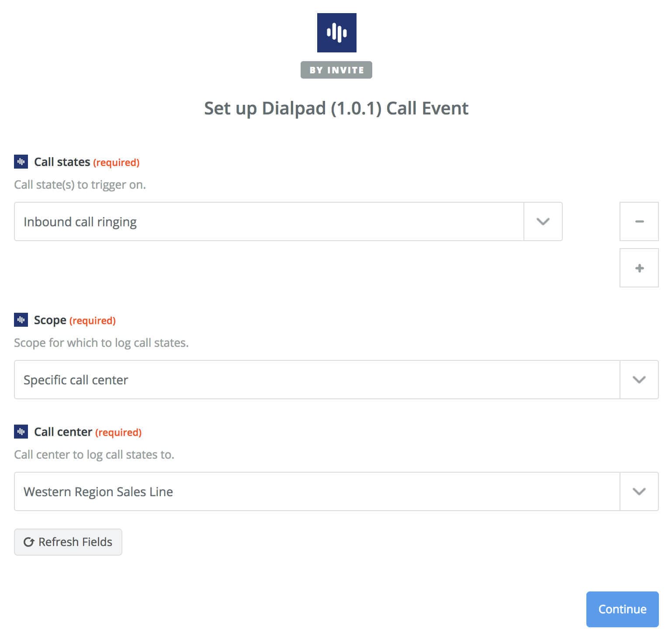Click the BY INVITE badge
The image size is (672, 643).
(336, 69)
